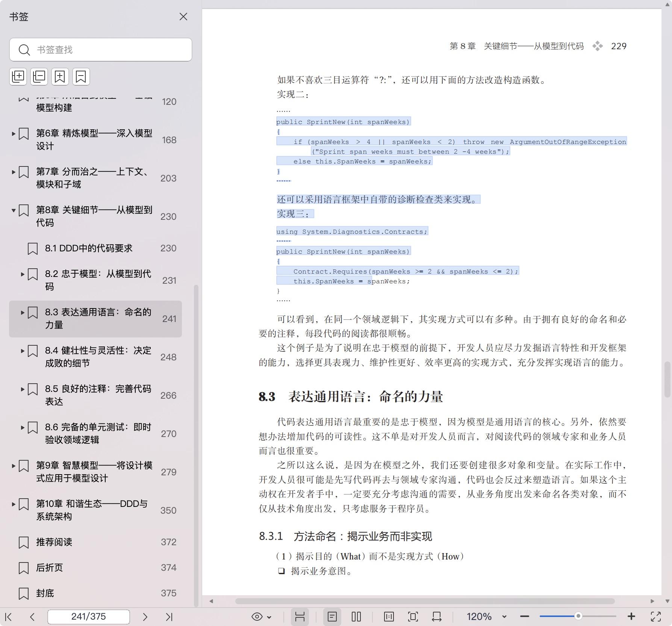Expand the 第10章 和谐生态 bookmark
672x626 pixels.
pos(14,504)
